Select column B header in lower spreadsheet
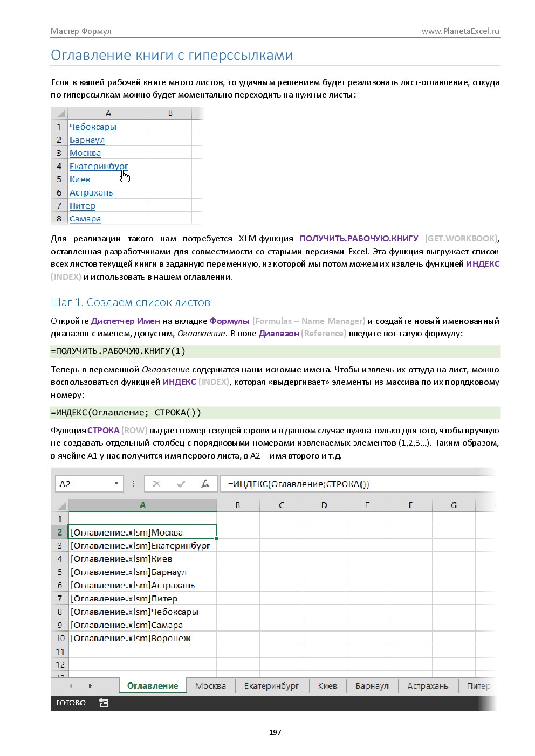 pos(238,505)
